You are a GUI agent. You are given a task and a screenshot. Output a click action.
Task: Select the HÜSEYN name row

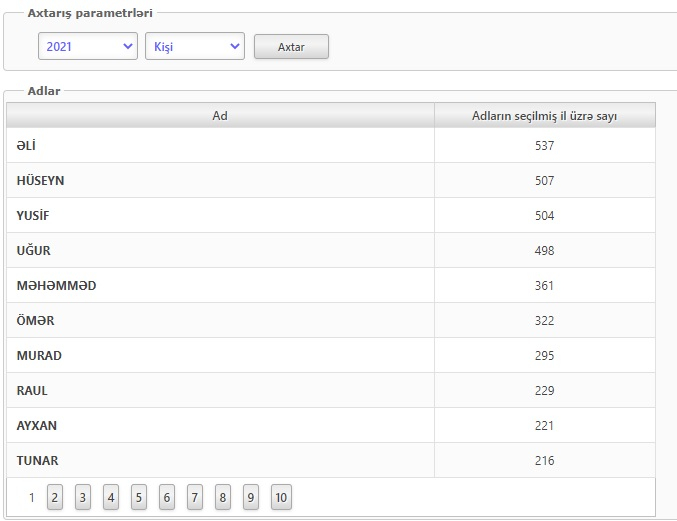(x=331, y=180)
